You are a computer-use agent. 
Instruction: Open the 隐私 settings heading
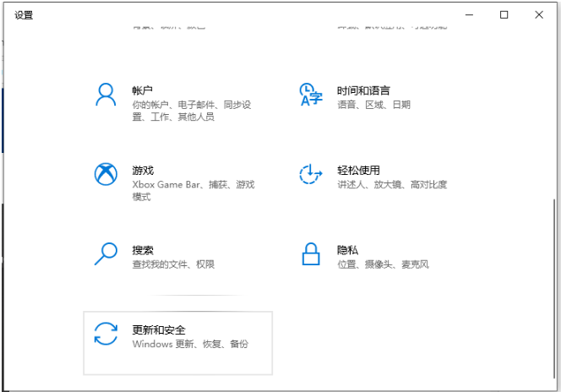pyautogui.click(x=347, y=250)
